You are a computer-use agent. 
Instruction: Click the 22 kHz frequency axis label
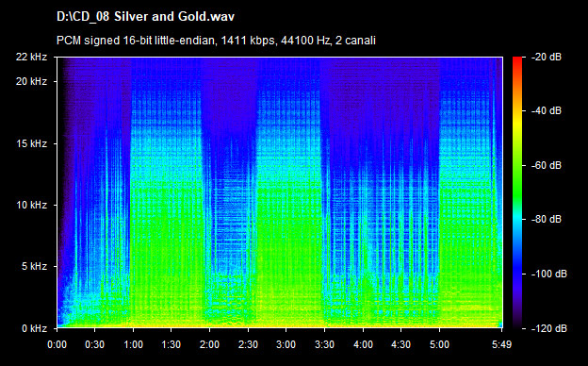[31, 57]
